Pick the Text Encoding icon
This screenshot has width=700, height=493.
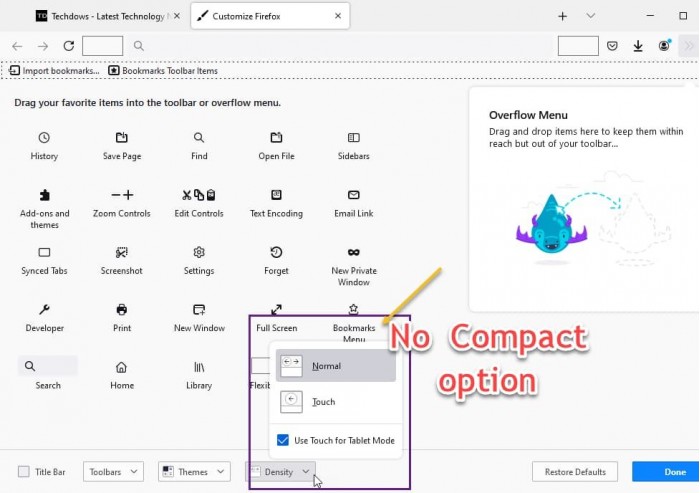pyautogui.click(x=276, y=195)
